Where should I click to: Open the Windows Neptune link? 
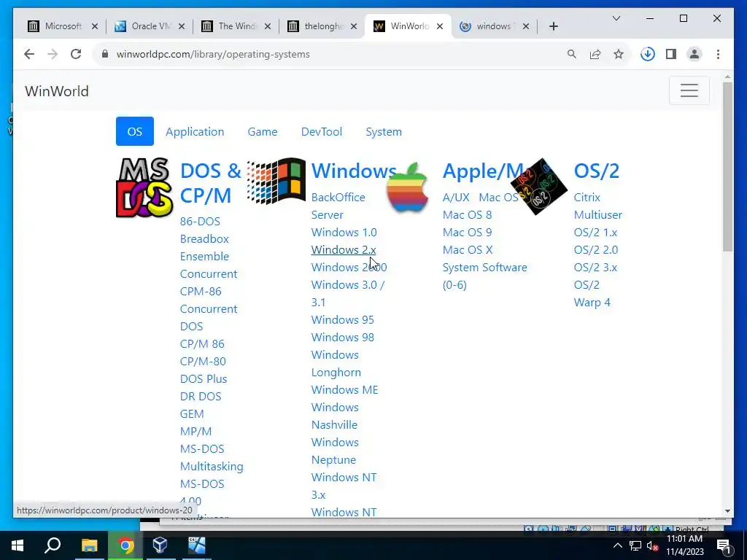335,451
